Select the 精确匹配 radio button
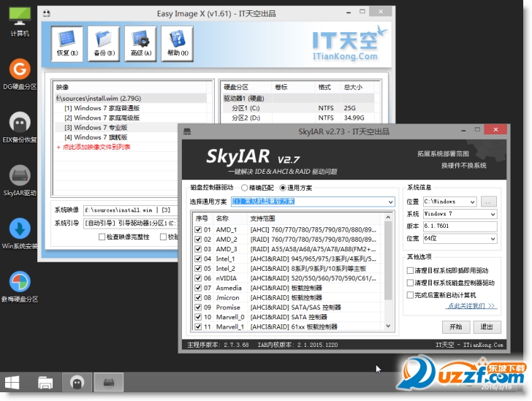 (x=244, y=188)
